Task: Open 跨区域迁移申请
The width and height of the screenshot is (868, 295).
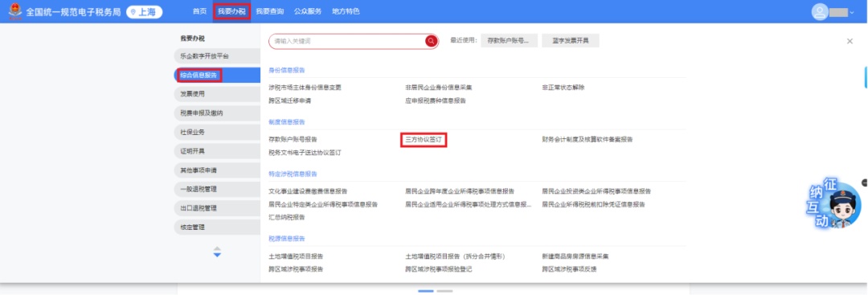Action: point(289,100)
